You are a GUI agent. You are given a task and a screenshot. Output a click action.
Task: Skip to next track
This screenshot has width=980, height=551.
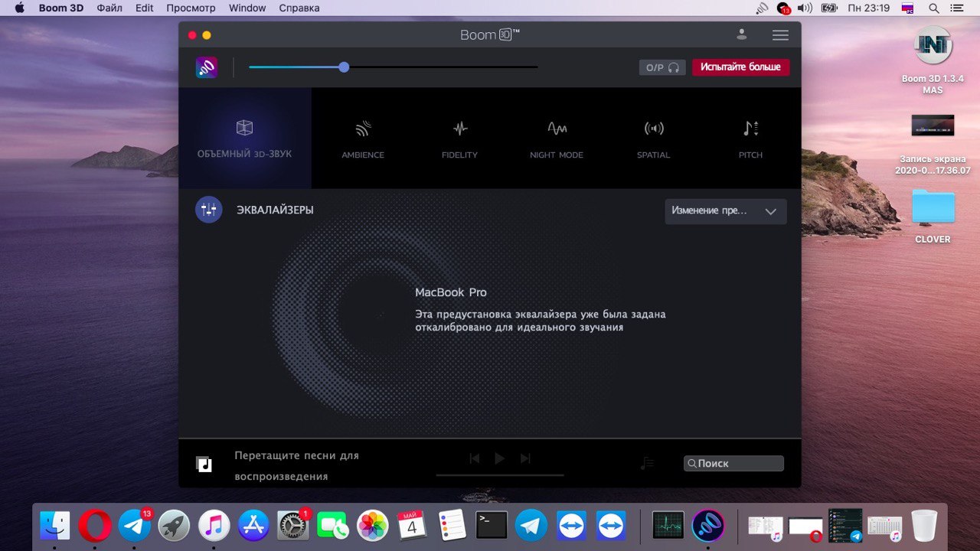525,458
